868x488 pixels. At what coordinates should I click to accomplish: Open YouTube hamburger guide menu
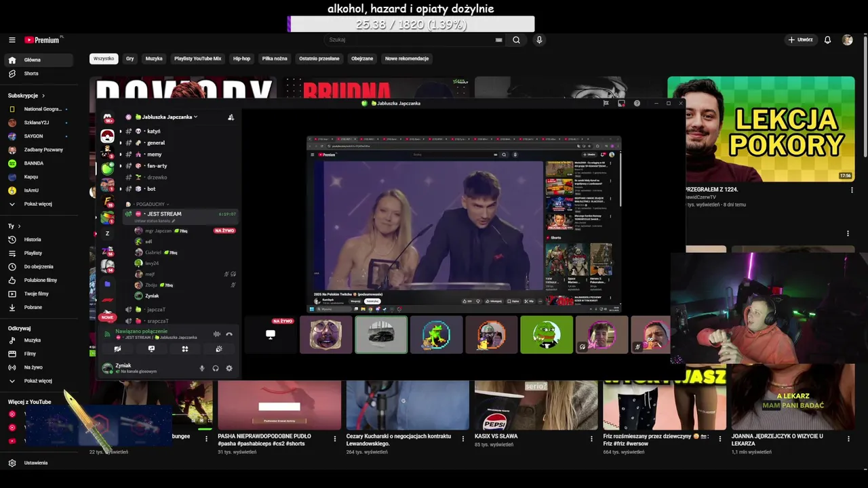(12, 40)
